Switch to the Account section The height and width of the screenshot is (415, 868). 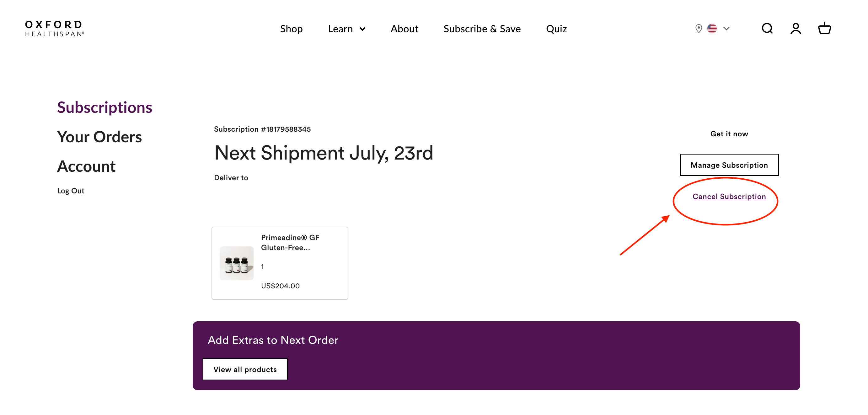86,166
